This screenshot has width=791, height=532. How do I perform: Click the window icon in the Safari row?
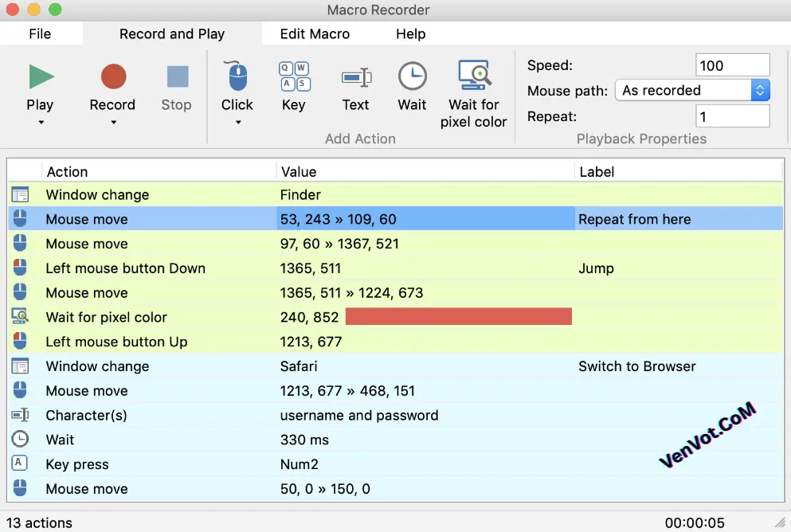tap(20, 366)
